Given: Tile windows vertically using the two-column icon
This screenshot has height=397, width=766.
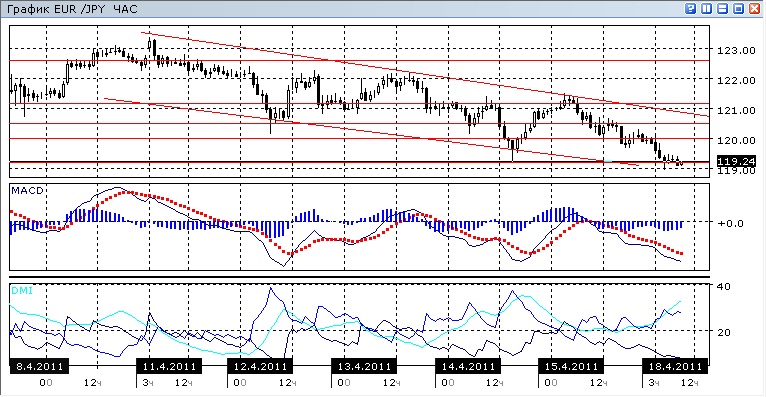Looking at the screenshot, I should point(706,8).
